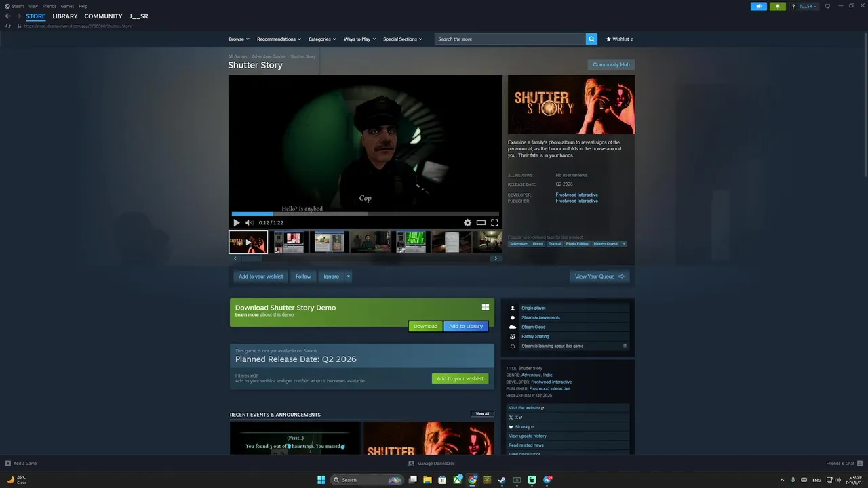868x488 pixels.
Task: Open Special Sections dropdown
Action: click(403, 39)
